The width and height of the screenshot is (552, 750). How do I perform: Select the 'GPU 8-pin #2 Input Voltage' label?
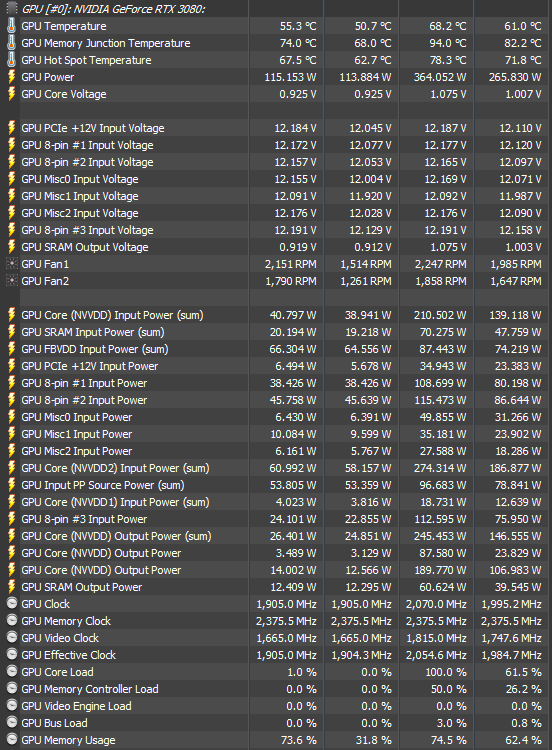coord(88,162)
